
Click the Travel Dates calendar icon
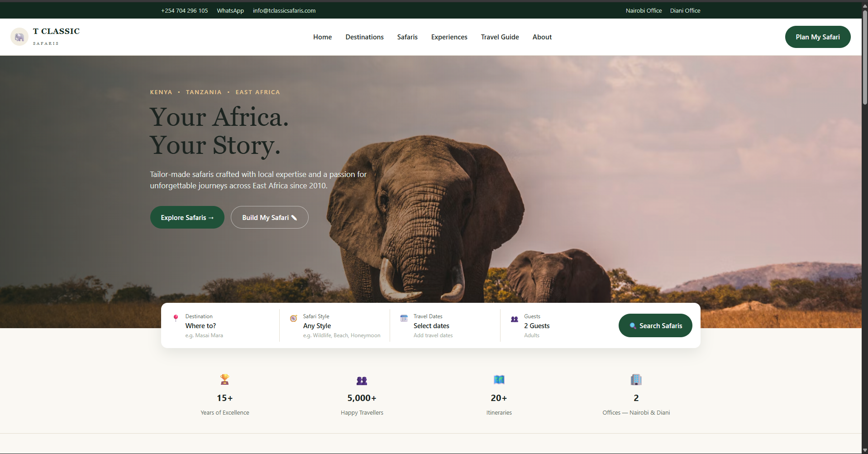point(404,318)
